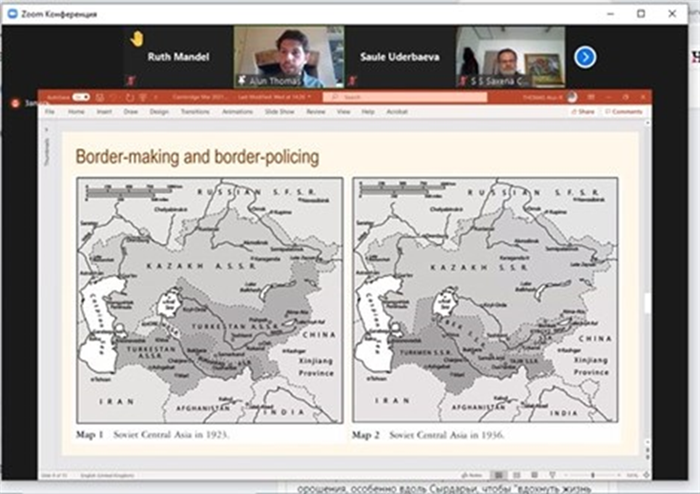Click the Zoom logo in title bar

click(x=13, y=14)
